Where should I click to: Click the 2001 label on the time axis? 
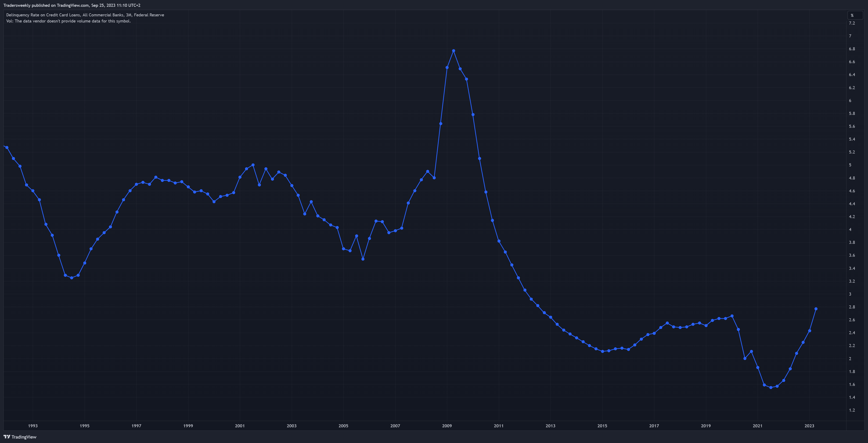point(240,426)
